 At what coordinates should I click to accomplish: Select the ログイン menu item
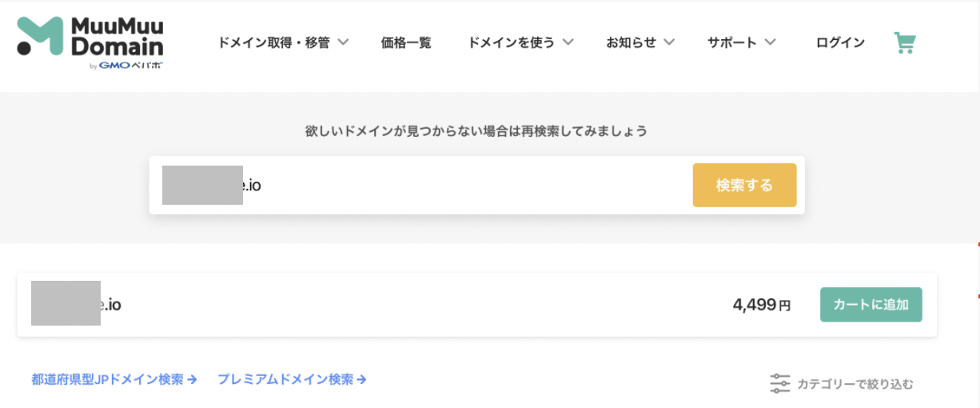tap(840, 43)
